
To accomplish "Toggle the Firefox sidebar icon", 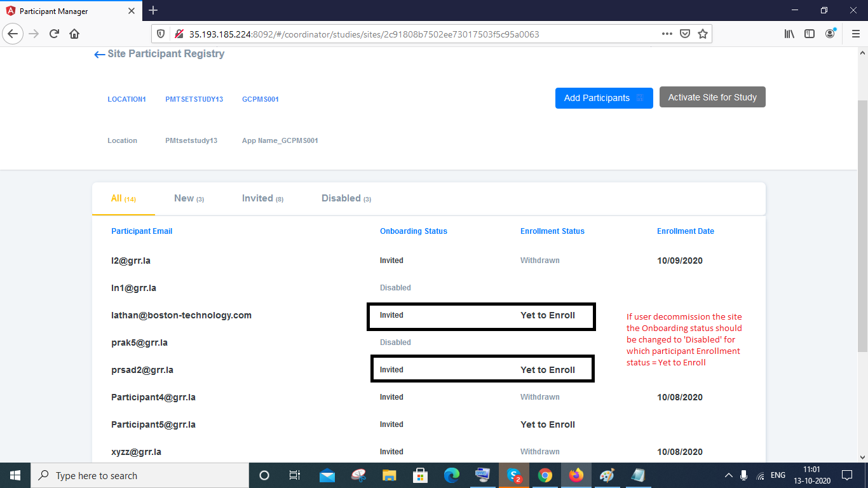I will (810, 34).
